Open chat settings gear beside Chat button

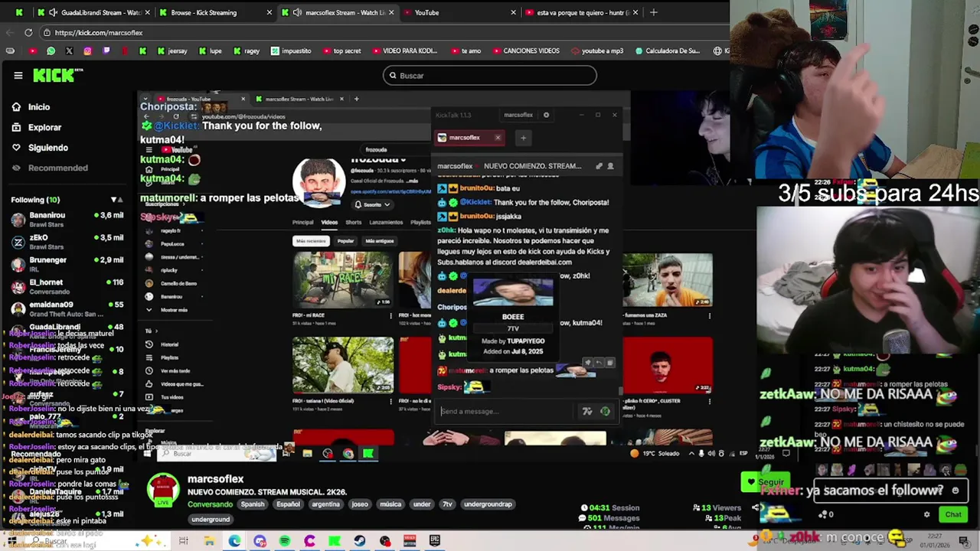pos(927,515)
